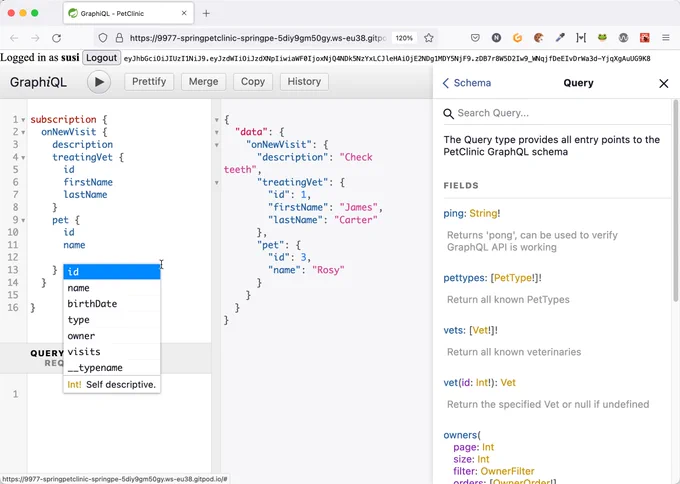Reload the page with refresh icon
This screenshot has width=680, height=484.
tap(56, 38)
